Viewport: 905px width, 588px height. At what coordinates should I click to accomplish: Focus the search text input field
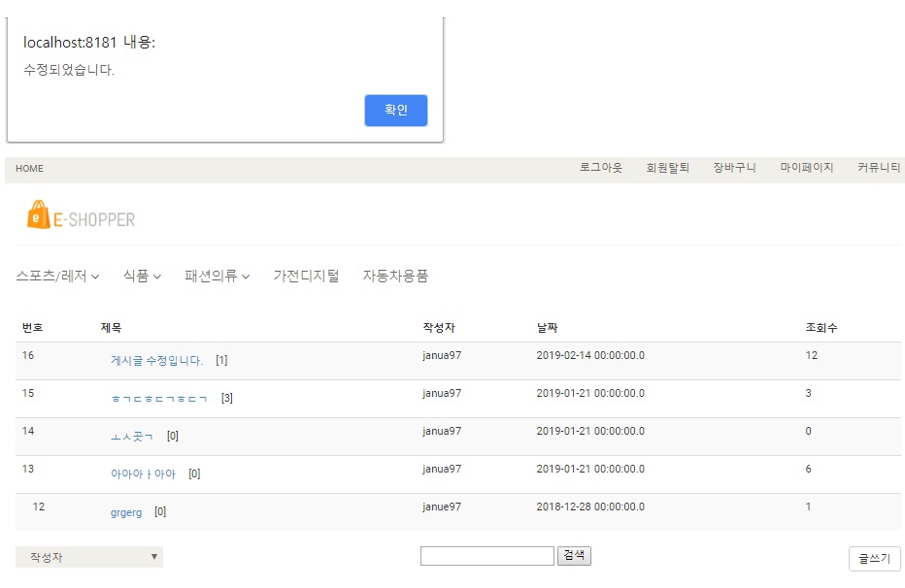pos(487,556)
